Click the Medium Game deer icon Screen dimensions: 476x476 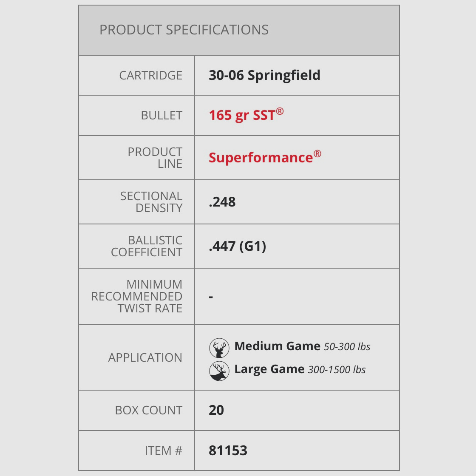coord(219,348)
